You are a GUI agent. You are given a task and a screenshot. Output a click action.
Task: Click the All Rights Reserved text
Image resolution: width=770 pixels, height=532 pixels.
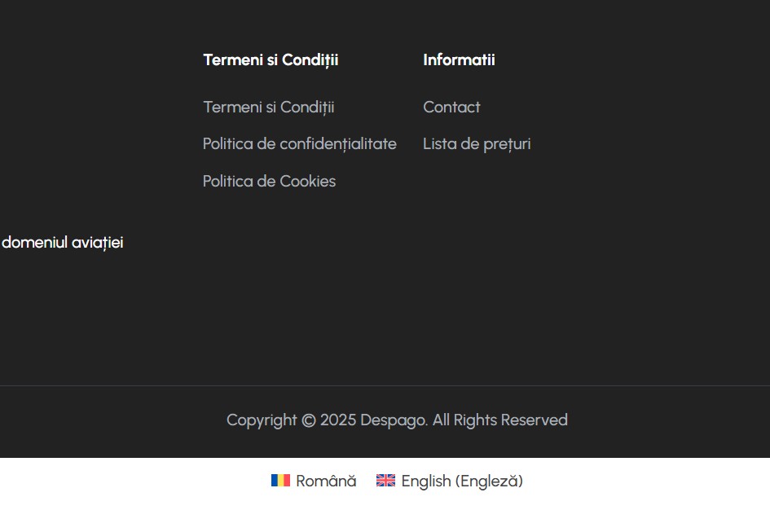[x=500, y=420]
